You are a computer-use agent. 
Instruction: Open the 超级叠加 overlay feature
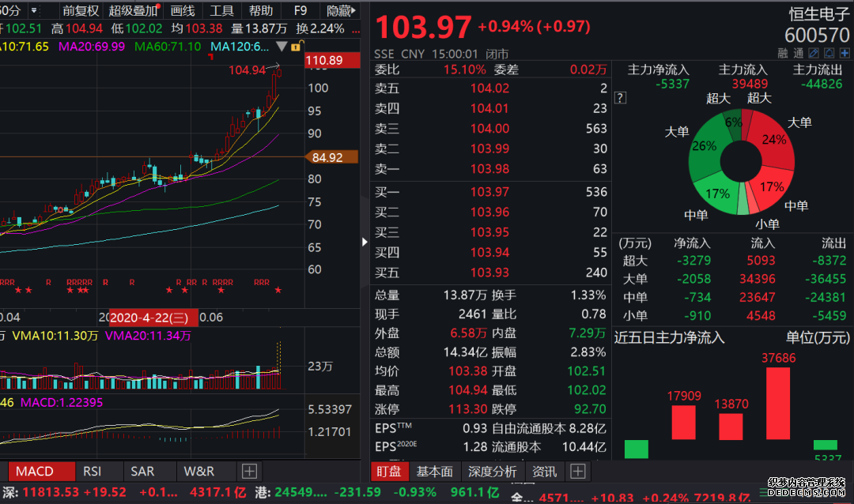[x=131, y=10]
